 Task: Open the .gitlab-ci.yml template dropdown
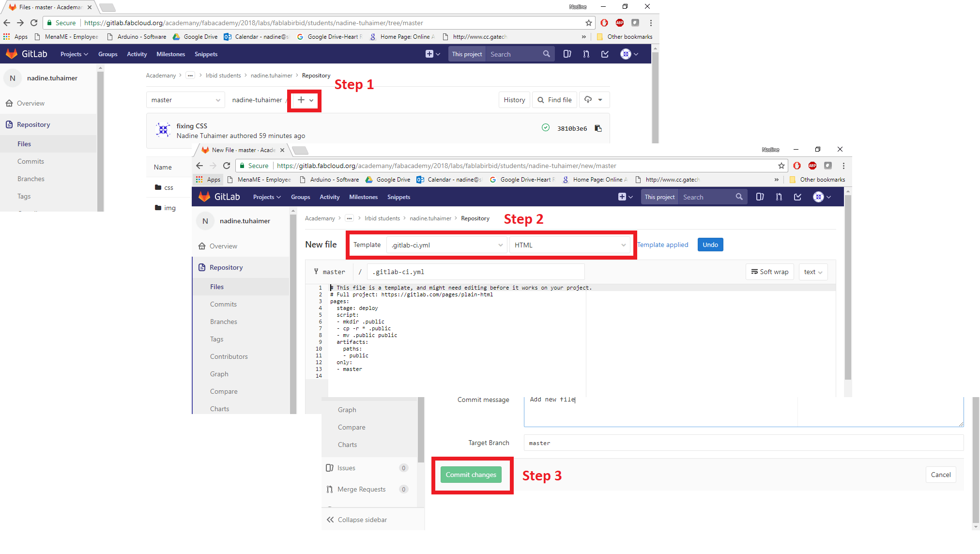coord(447,245)
